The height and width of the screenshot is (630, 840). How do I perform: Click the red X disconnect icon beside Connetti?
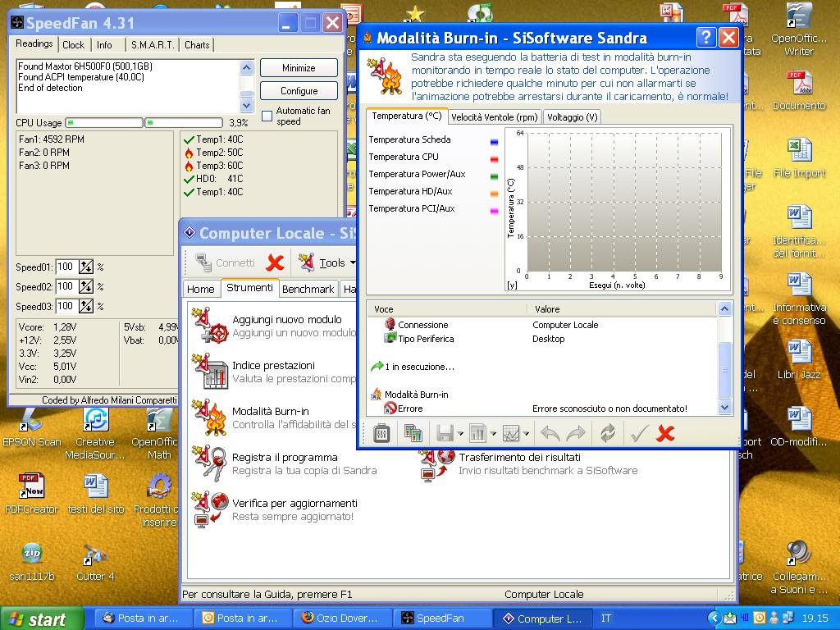(276, 262)
